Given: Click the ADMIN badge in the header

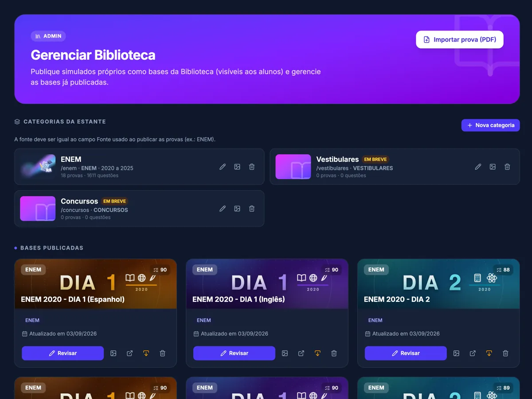Looking at the screenshot, I should pos(48,36).
